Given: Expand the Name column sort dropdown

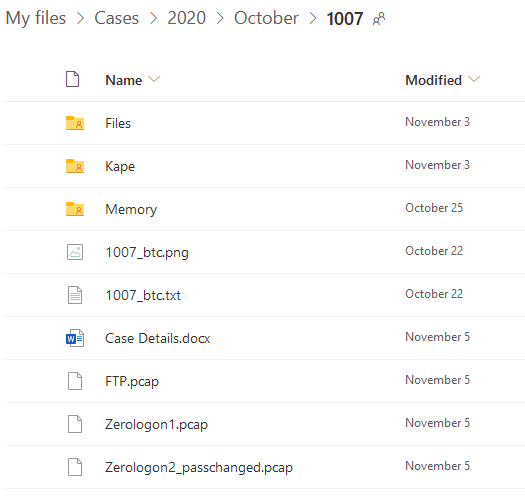Looking at the screenshot, I should pyautogui.click(x=154, y=79).
